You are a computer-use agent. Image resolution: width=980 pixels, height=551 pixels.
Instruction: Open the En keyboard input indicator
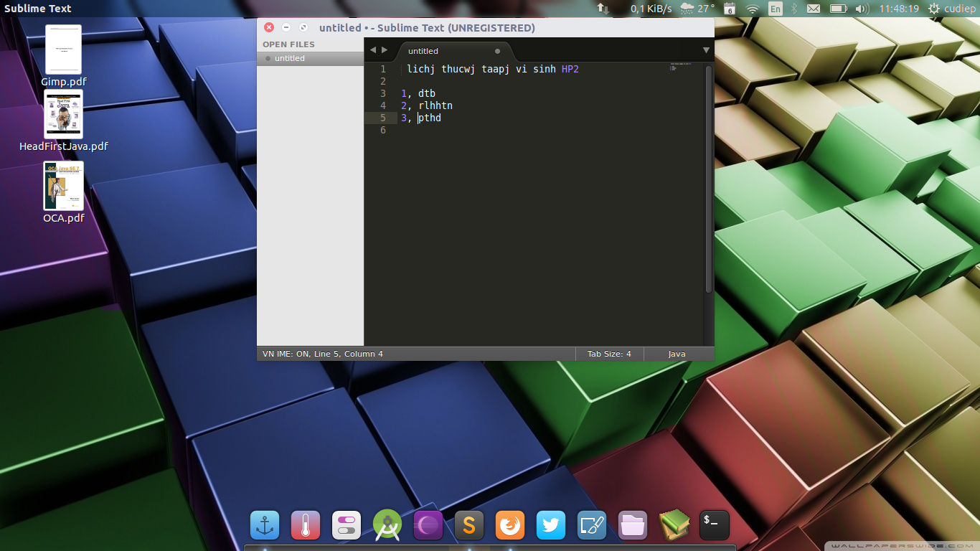coord(775,9)
